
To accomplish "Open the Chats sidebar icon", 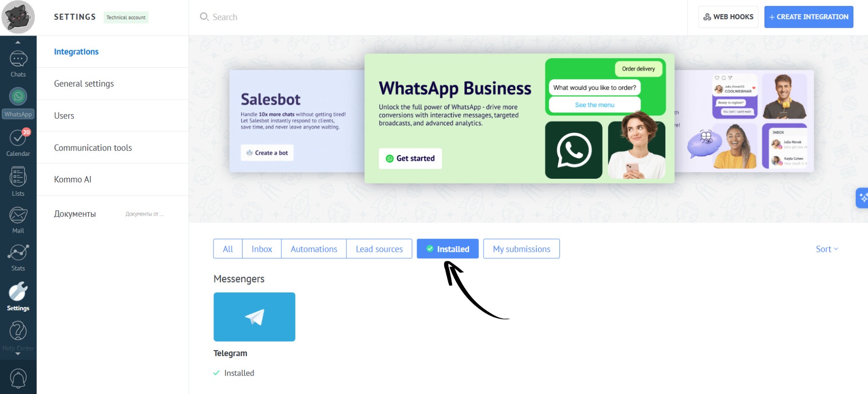I will click(x=18, y=64).
